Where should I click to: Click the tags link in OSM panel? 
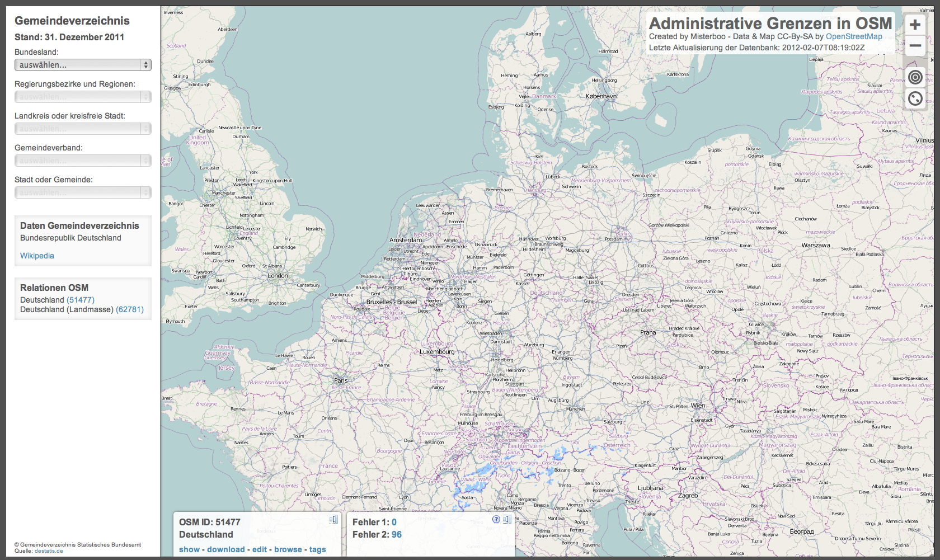point(317,549)
